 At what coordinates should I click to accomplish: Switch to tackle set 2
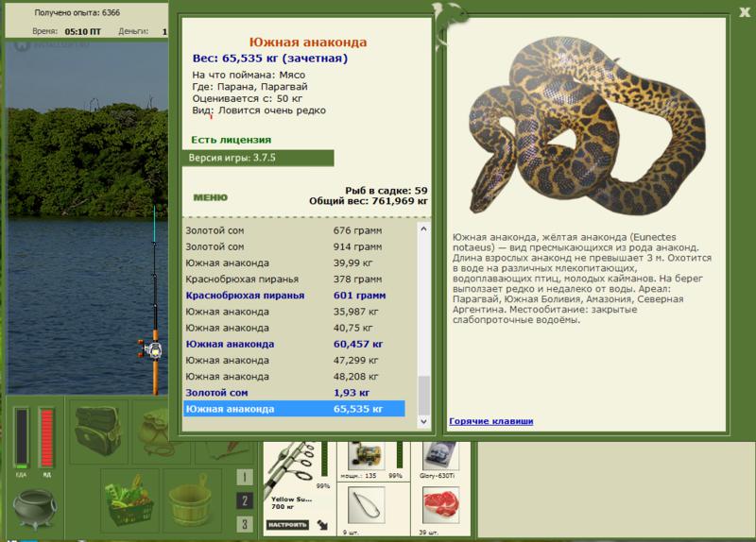245,500
